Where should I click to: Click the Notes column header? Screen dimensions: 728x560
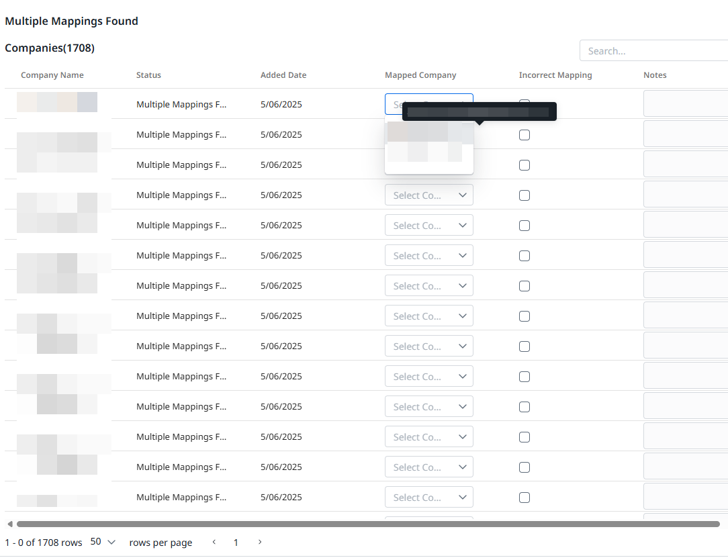coord(655,75)
